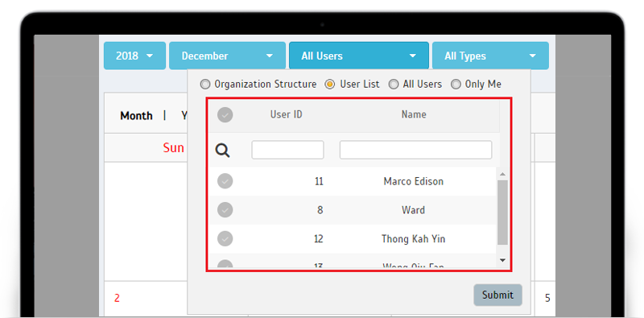Click user ID 8

320,210
